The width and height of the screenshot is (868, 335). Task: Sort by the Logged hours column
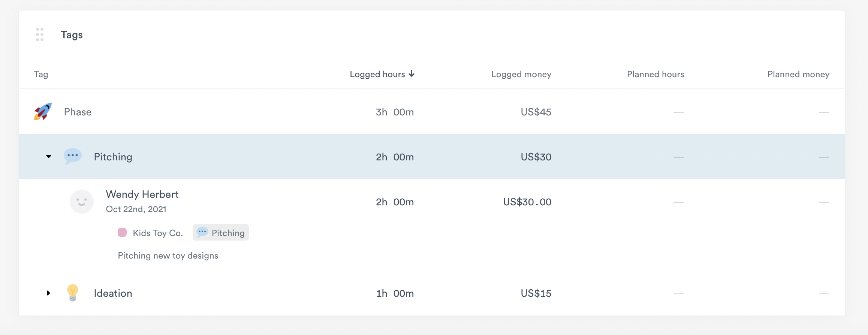point(377,74)
